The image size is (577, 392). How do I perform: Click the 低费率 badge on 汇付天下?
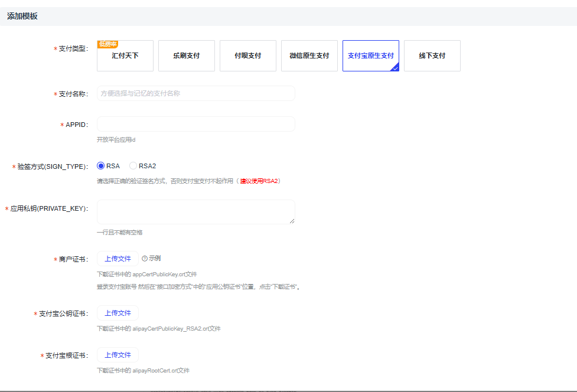point(107,44)
